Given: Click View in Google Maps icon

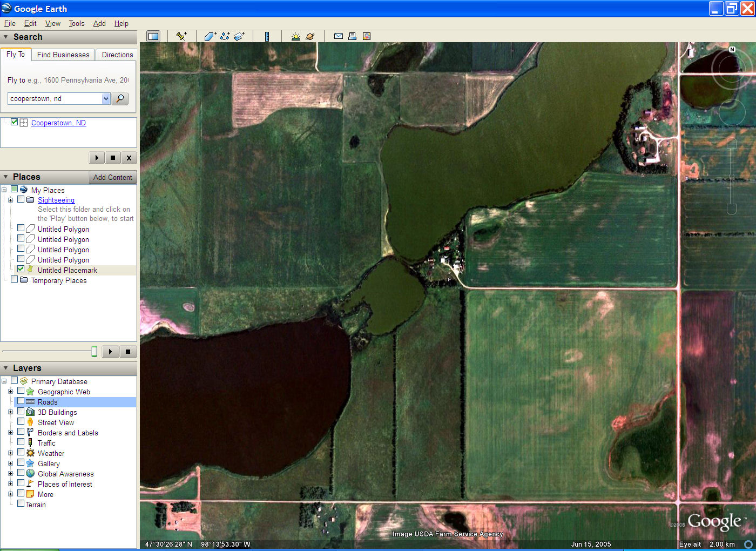Looking at the screenshot, I should click(367, 36).
